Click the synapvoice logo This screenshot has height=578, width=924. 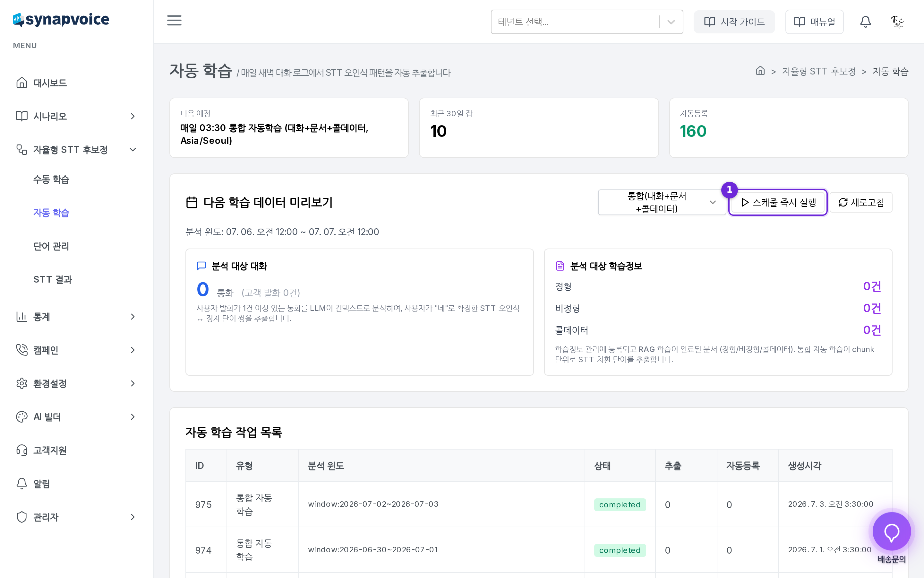point(61,20)
